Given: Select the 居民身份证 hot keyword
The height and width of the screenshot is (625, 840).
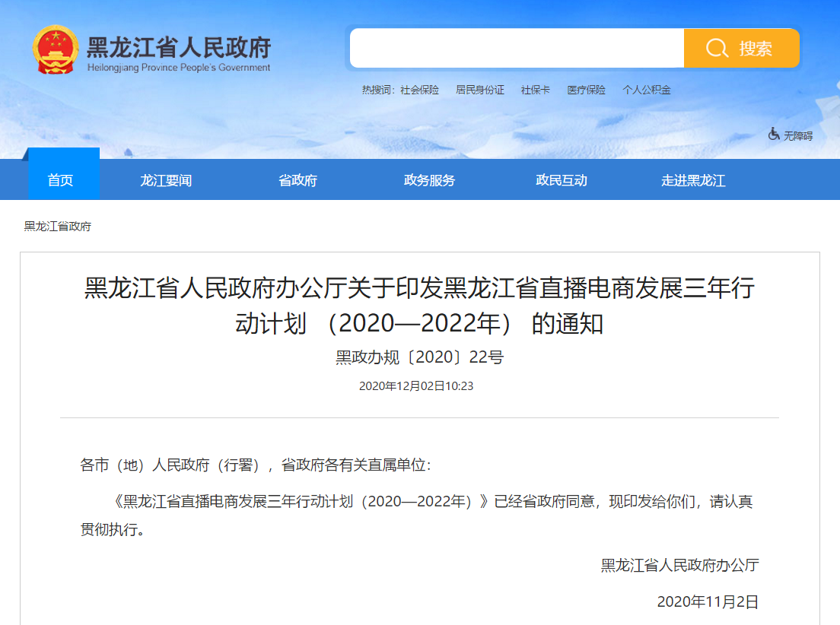Looking at the screenshot, I should click(479, 90).
